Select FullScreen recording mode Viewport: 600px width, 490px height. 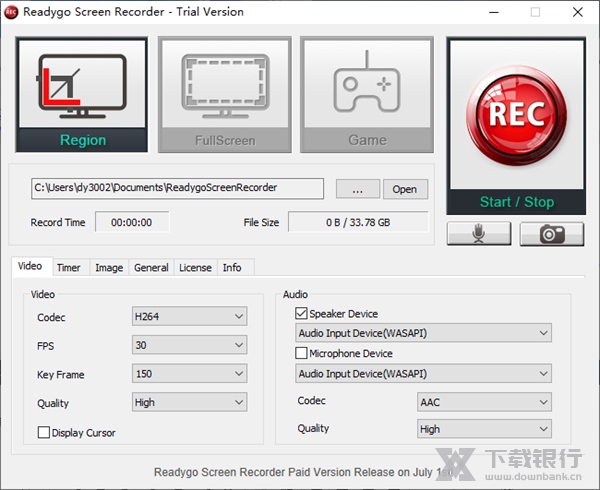pos(225,94)
